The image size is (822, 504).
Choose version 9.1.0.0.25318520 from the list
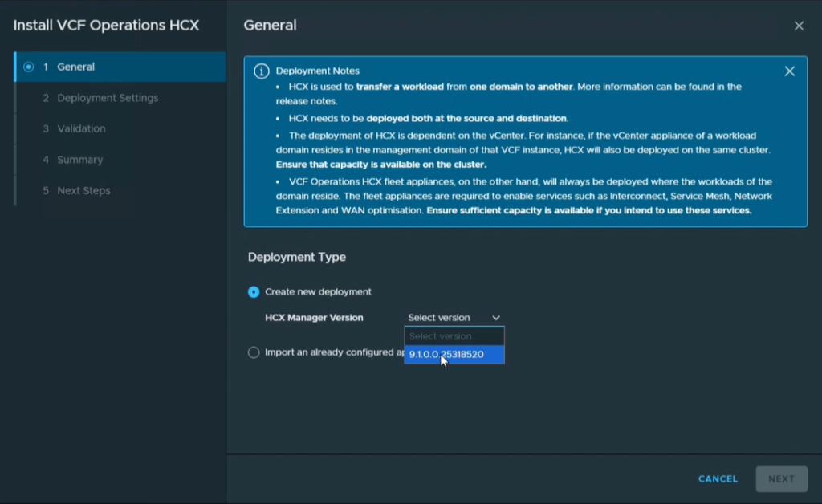point(454,354)
